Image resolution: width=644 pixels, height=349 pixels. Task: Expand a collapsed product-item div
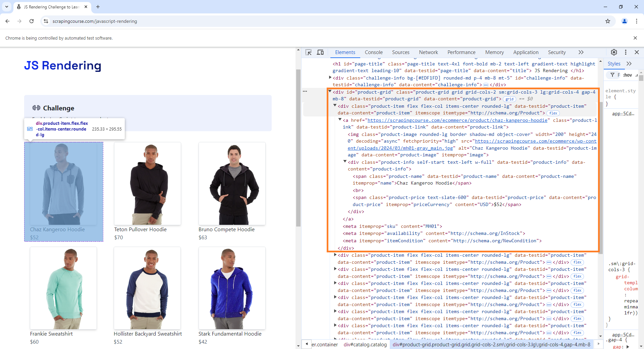[x=335, y=255]
